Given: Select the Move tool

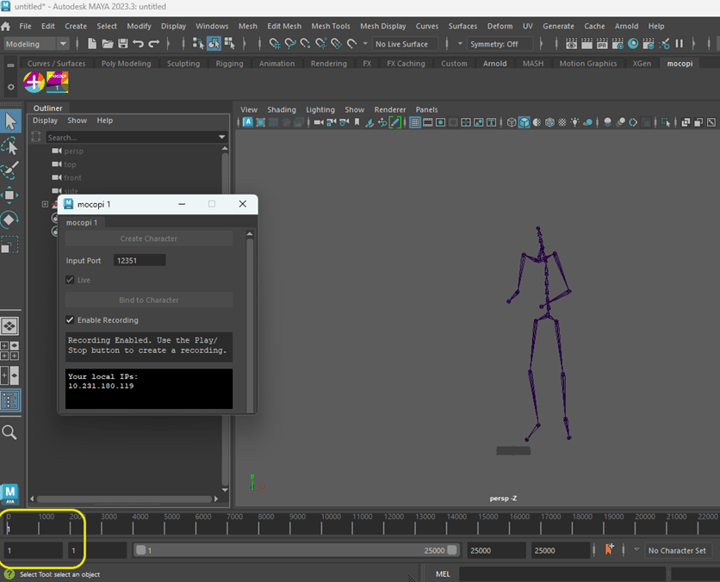Looking at the screenshot, I should 10,195.
